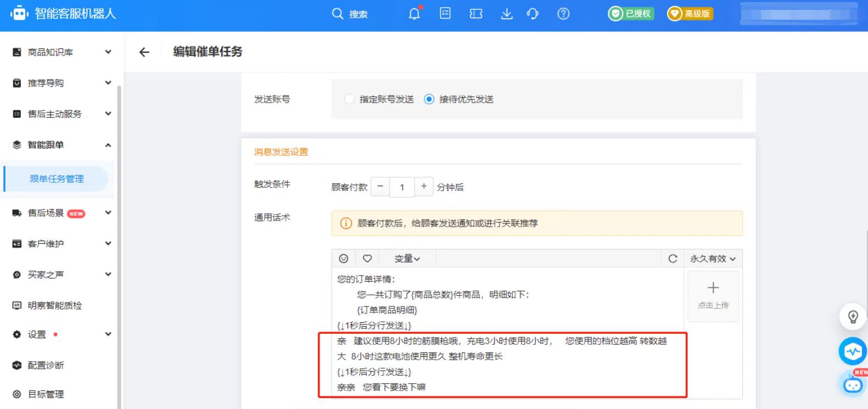Click the 配置诊断 sidebar icon
Image resolution: width=868 pixels, height=409 pixels.
[x=17, y=365]
